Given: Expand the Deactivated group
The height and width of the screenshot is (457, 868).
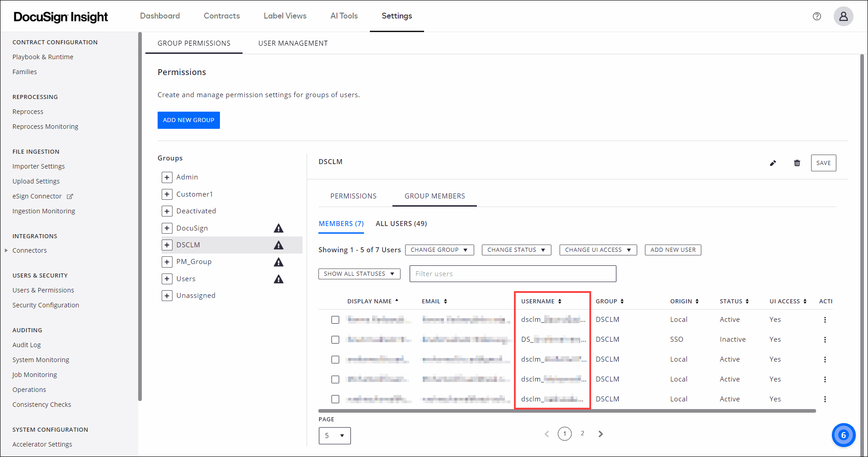Looking at the screenshot, I should click(167, 211).
